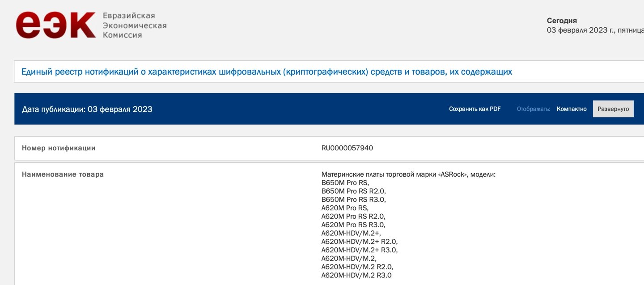This screenshot has width=644, height=285.
Task: Click Сохранить как PDF
Action: [475, 109]
